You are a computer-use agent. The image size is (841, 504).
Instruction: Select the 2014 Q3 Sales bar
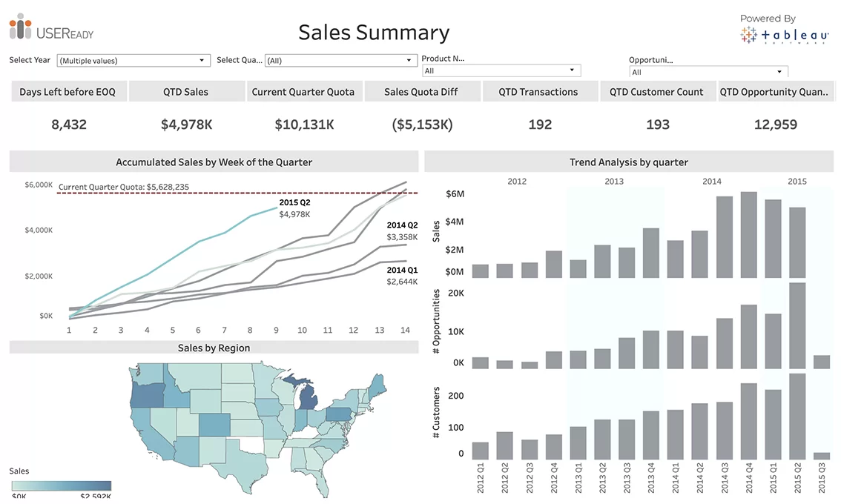725,237
